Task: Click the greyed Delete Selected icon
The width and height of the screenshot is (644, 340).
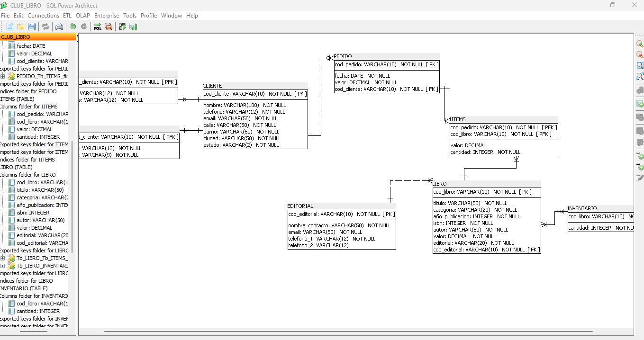Action: point(640,90)
